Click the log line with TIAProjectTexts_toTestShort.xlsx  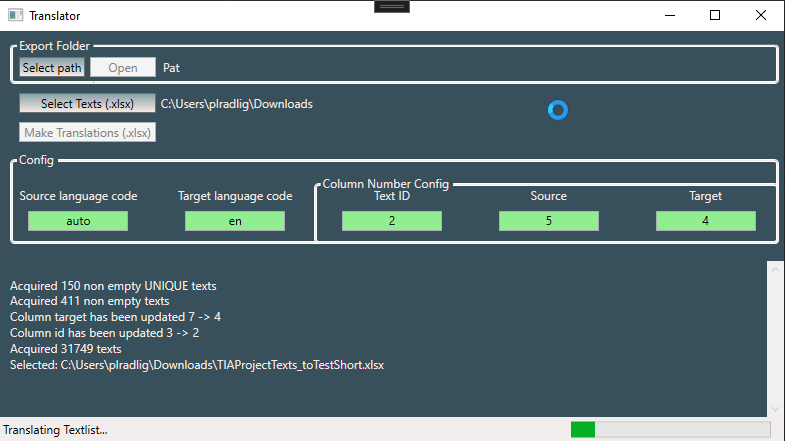[x=197, y=365]
